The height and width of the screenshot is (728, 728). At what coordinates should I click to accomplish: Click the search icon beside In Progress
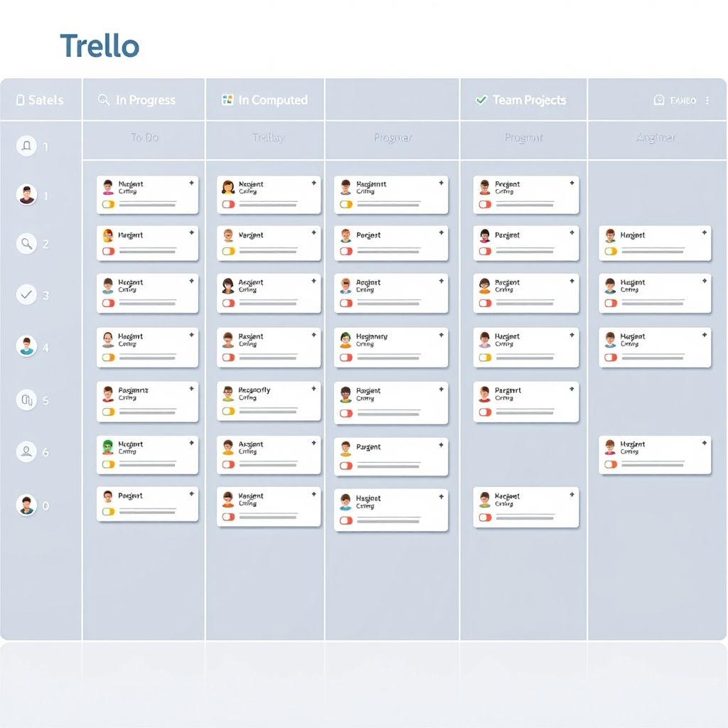tap(104, 100)
